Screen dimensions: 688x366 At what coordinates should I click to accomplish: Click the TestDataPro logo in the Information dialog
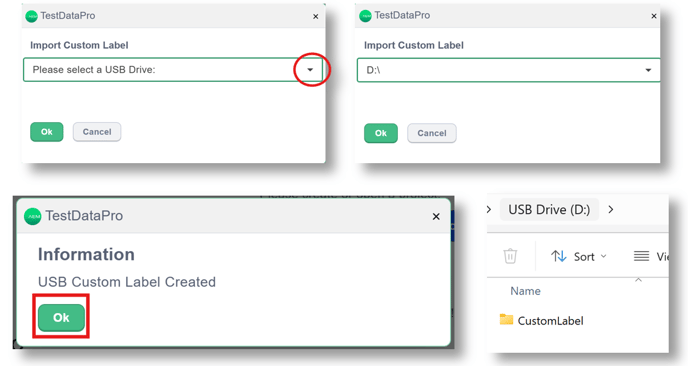(32, 216)
